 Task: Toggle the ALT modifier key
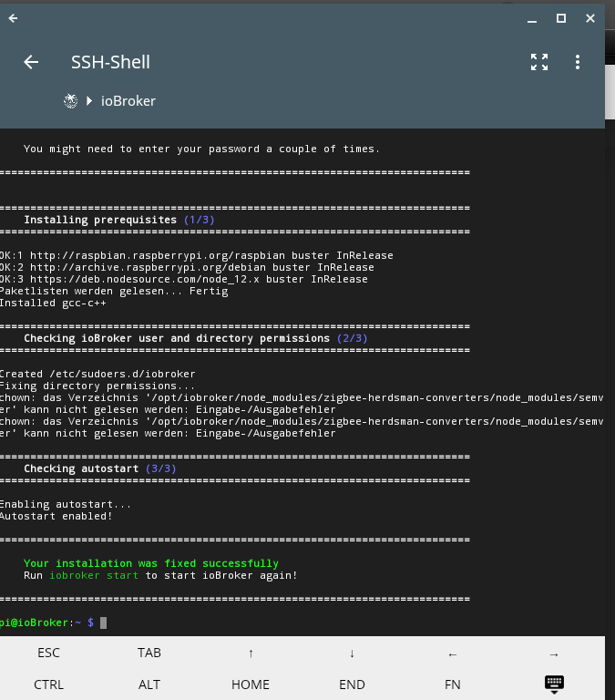point(149,685)
